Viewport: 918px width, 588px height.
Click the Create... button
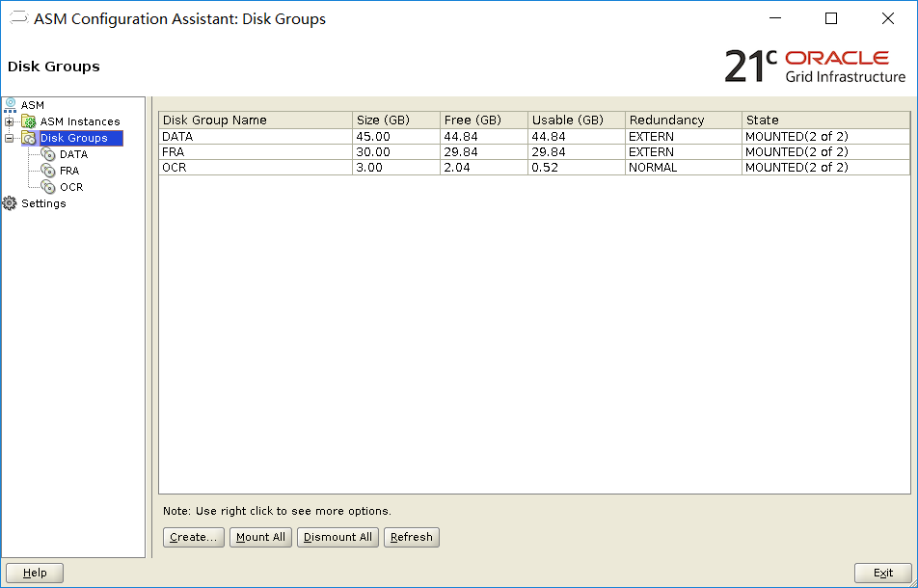coord(194,537)
